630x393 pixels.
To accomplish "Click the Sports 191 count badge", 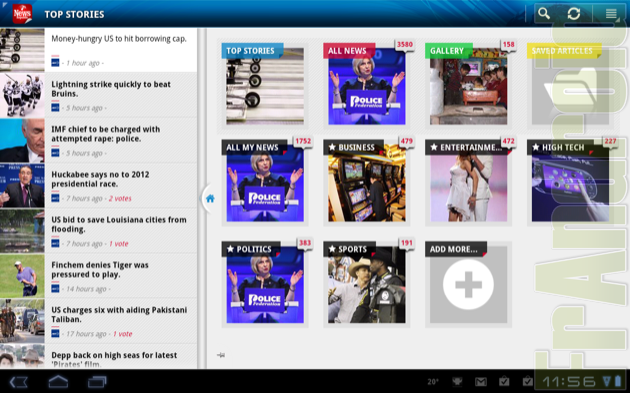I will click(406, 243).
